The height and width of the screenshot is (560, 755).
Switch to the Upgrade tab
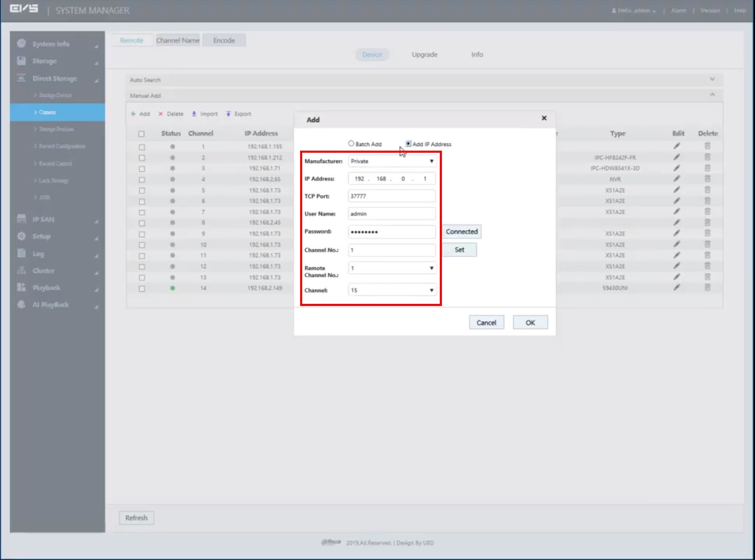(x=424, y=55)
